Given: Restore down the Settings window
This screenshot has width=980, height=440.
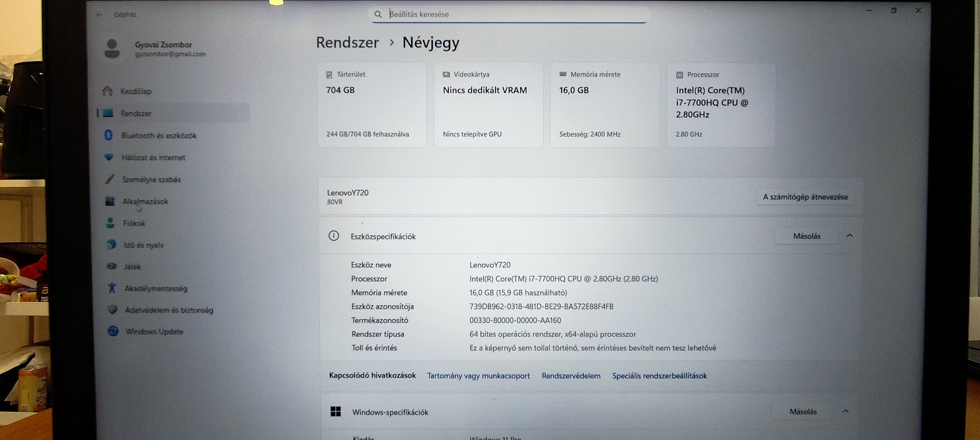Looking at the screenshot, I should point(893,10).
